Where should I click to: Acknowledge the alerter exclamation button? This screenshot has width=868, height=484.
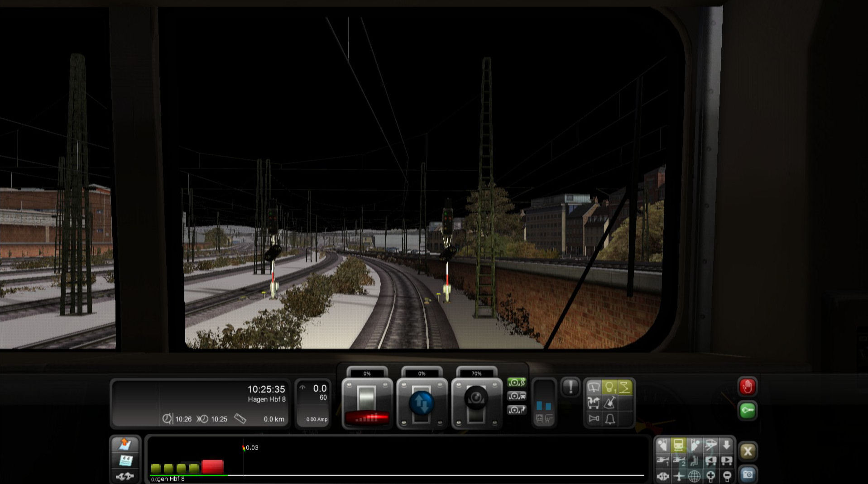[570, 387]
